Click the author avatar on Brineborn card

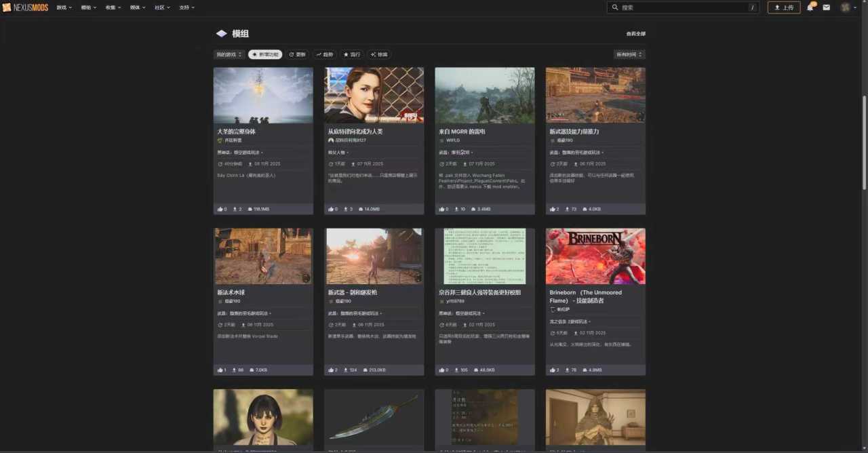click(x=552, y=309)
